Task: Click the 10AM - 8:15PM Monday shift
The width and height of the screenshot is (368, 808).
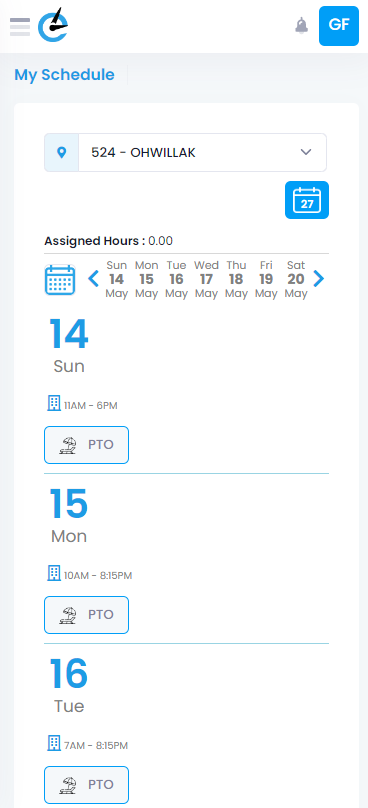Action: [90, 575]
